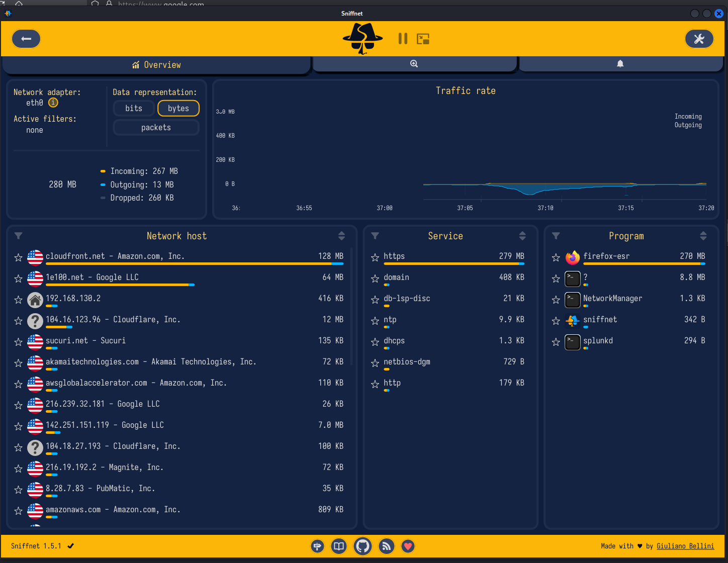Favorite sucuri.net host star
Screen dimensions: 728x563
coord(19,342)
